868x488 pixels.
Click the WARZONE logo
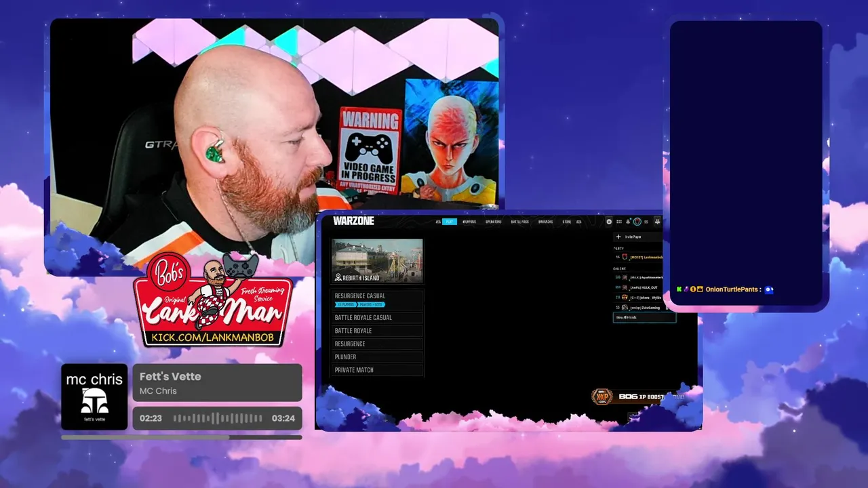point(353,221)
